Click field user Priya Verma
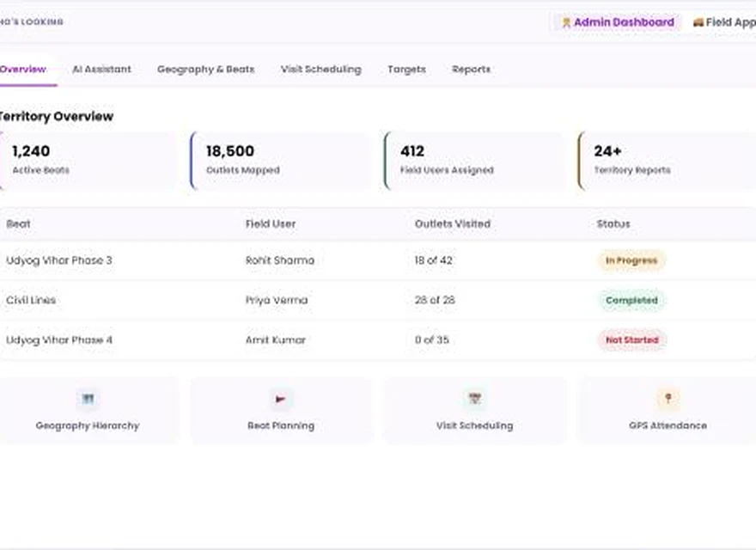This screenshot has height=550, width=756. pyautogui.click(x=277, y=300)
